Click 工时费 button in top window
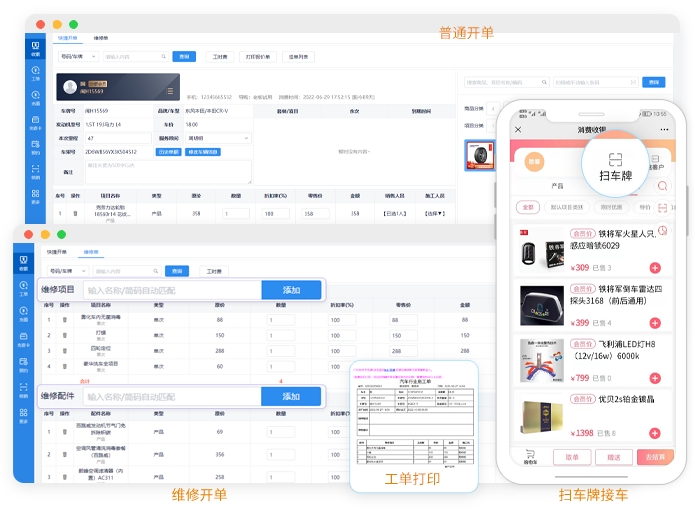The image size is (695, 512). coord(220,57)
